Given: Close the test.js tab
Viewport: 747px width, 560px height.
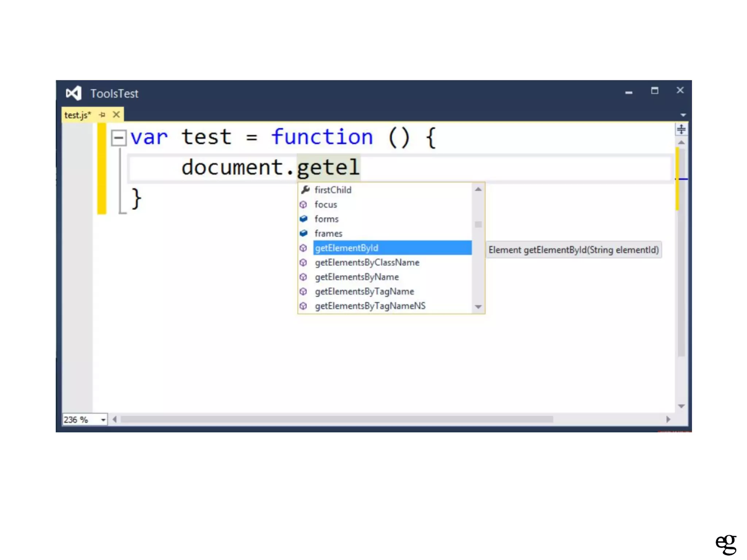Looking at the screenshot, I should (x=116, y=115).
